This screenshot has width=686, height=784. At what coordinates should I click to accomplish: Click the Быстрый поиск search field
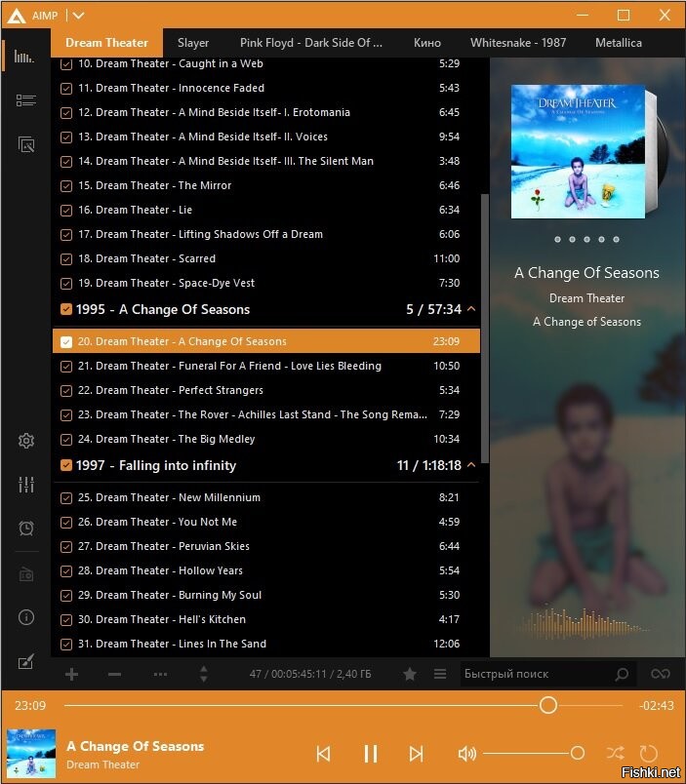point(538,674)
